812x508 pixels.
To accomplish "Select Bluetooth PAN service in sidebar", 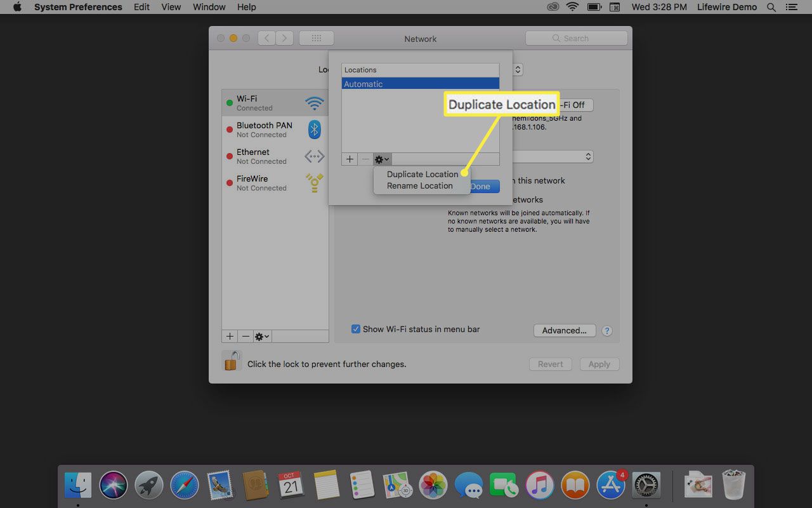I will pyautogui.click(x=275, y=130).
